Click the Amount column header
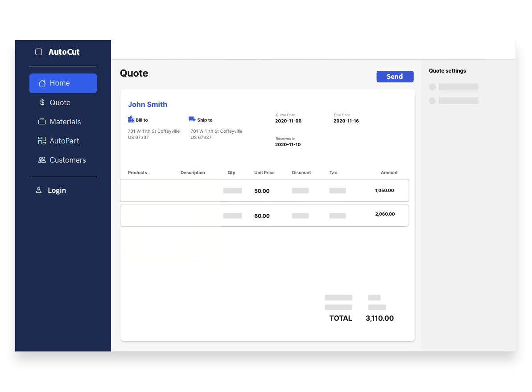Viewport: 532px width, 392px height. [389, 172]
